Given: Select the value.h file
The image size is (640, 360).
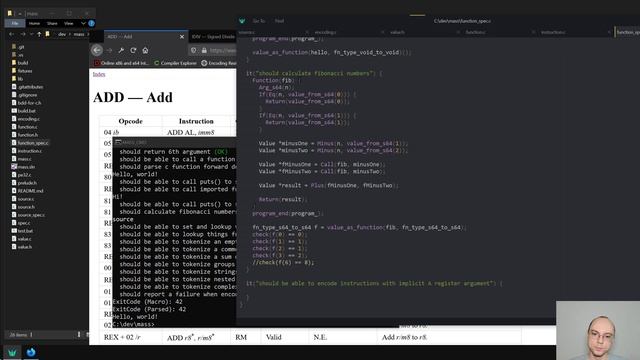Looking at the screenshot, I should click(22, 247).
